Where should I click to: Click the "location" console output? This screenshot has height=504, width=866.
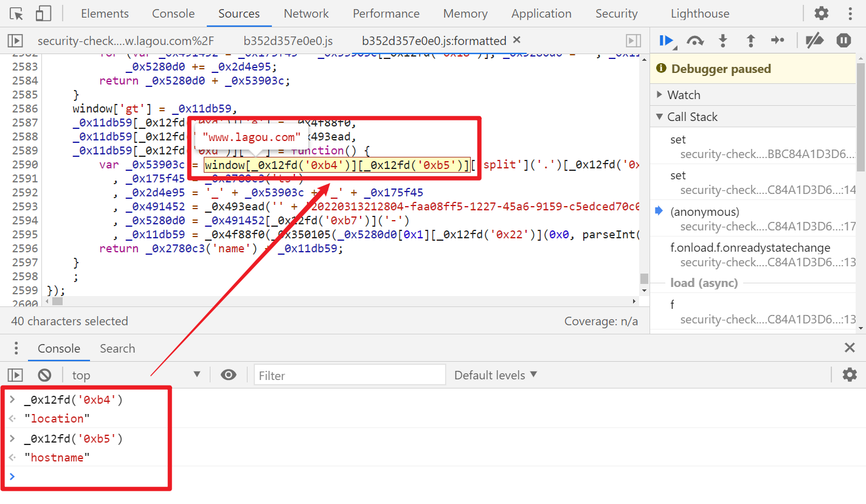point(57,418)
